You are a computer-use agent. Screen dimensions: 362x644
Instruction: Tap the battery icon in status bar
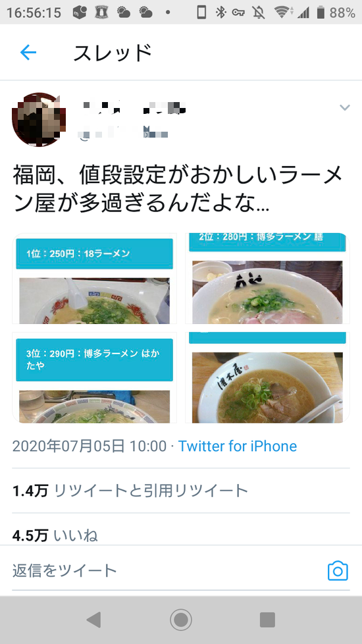(x=321, y=13)
